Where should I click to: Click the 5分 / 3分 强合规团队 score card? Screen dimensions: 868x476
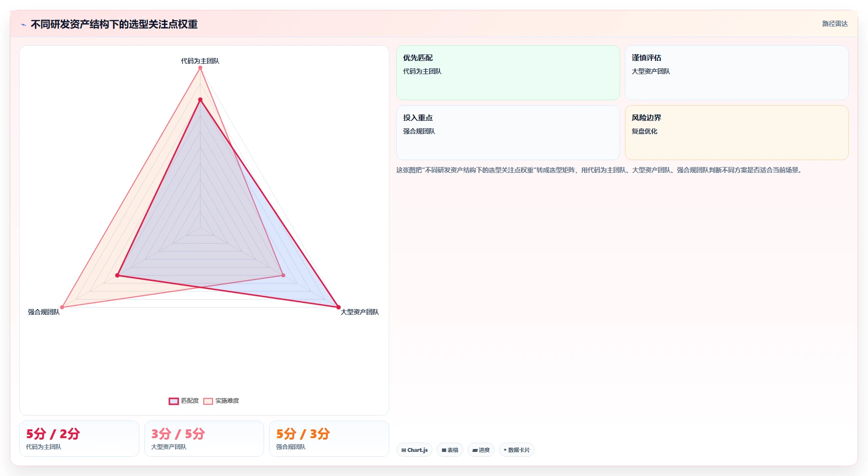click(329, 439)
